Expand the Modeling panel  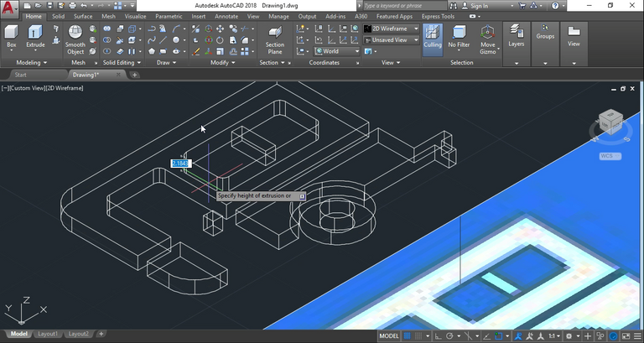point(32,62)
